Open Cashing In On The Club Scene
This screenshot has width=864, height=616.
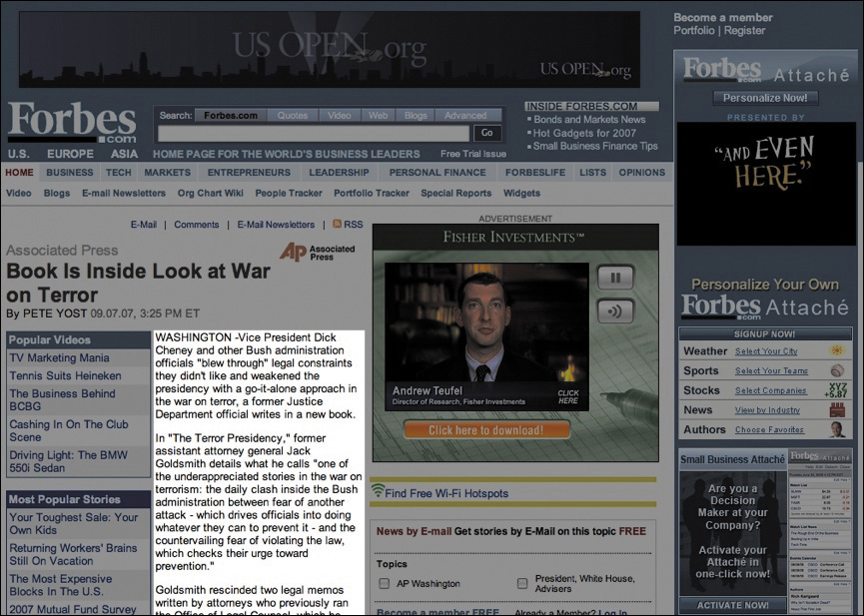pos(68,430)
